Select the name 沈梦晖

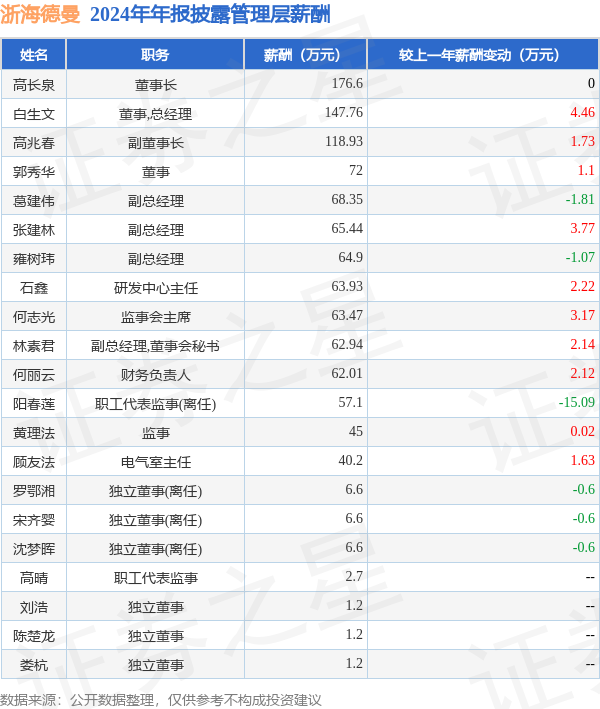point(34,548)
